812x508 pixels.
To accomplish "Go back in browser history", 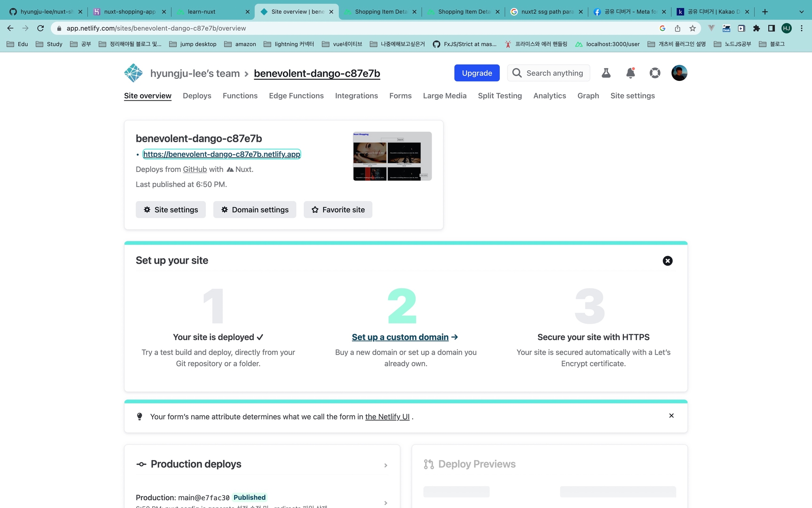I will [11, 28].
